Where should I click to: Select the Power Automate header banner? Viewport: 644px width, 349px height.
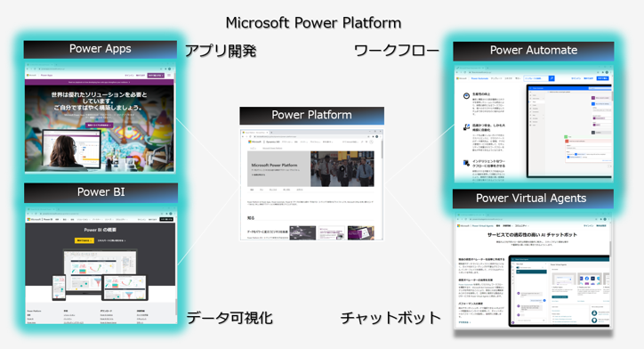click(x=534, y=51)
